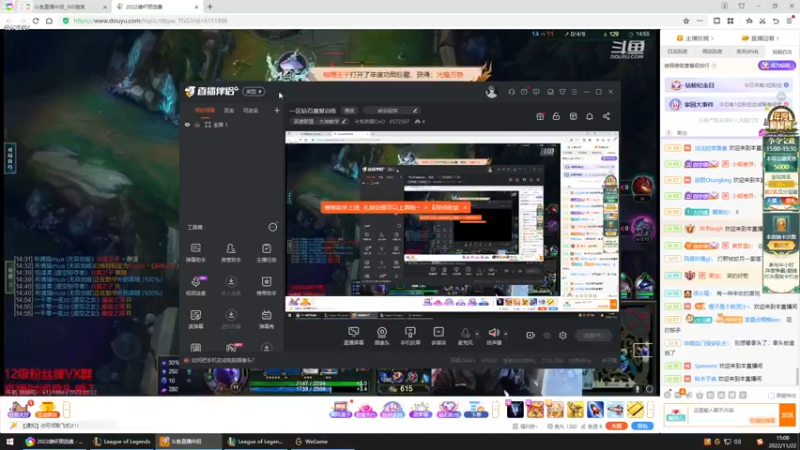Open browser taskbar item 2022德杯预选赛
This screenshot has width=800, height=450.
54,441
